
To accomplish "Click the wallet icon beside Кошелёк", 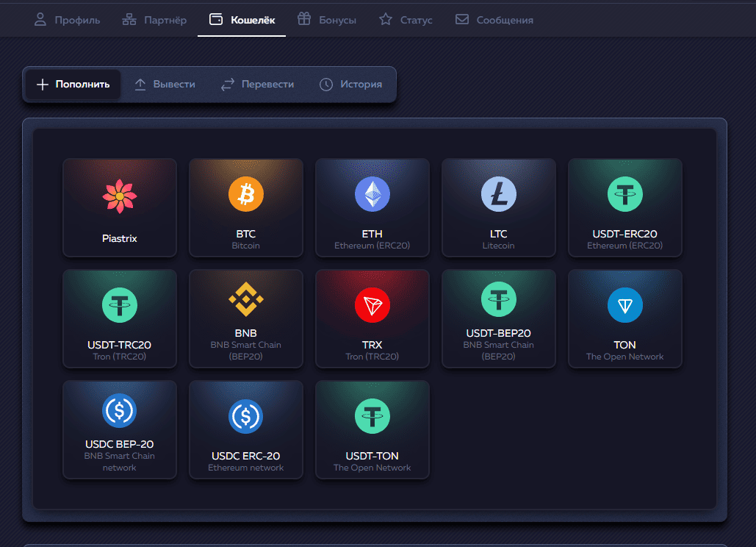I will click(216, 20).
